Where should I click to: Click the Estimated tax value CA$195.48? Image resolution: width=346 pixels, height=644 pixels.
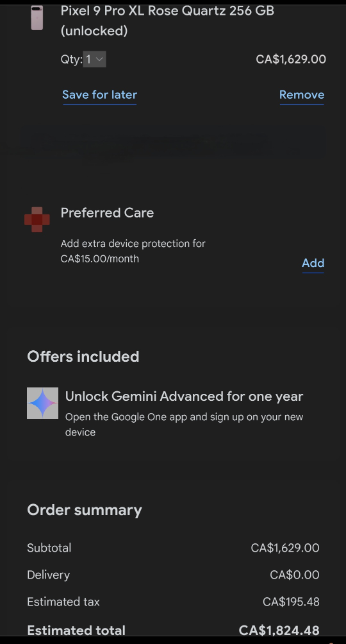(x=291, y=602)
